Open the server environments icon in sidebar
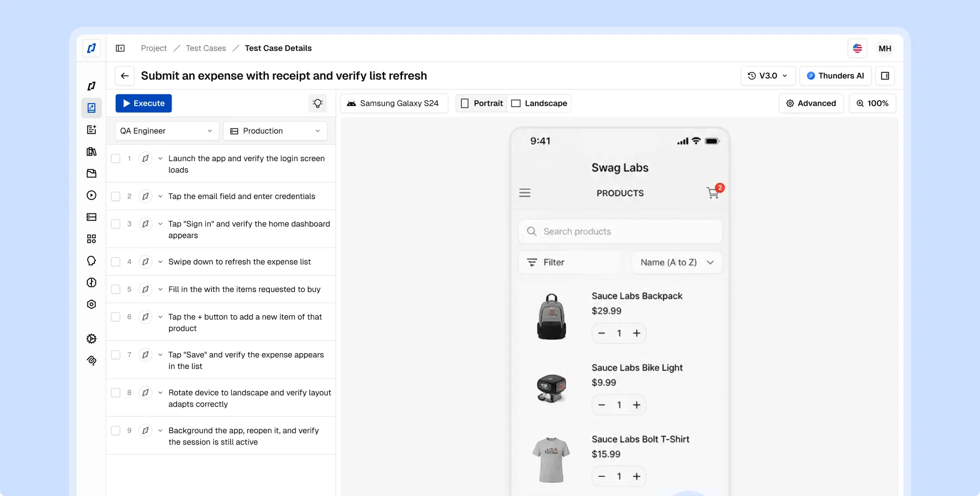Screen dimensions: 980x496 pyautogui.click(x=91, y=217)
